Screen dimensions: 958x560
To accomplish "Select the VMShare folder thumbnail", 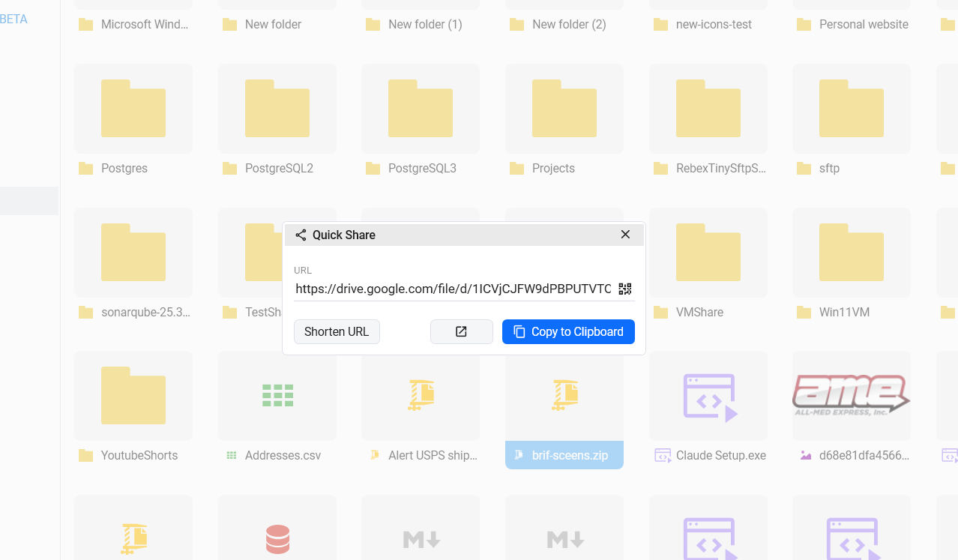I will (x=708, y=253).
